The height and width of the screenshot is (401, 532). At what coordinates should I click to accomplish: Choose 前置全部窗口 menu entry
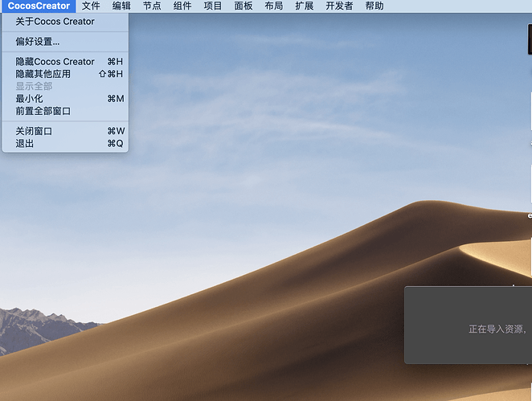click(x=65, y=111)
